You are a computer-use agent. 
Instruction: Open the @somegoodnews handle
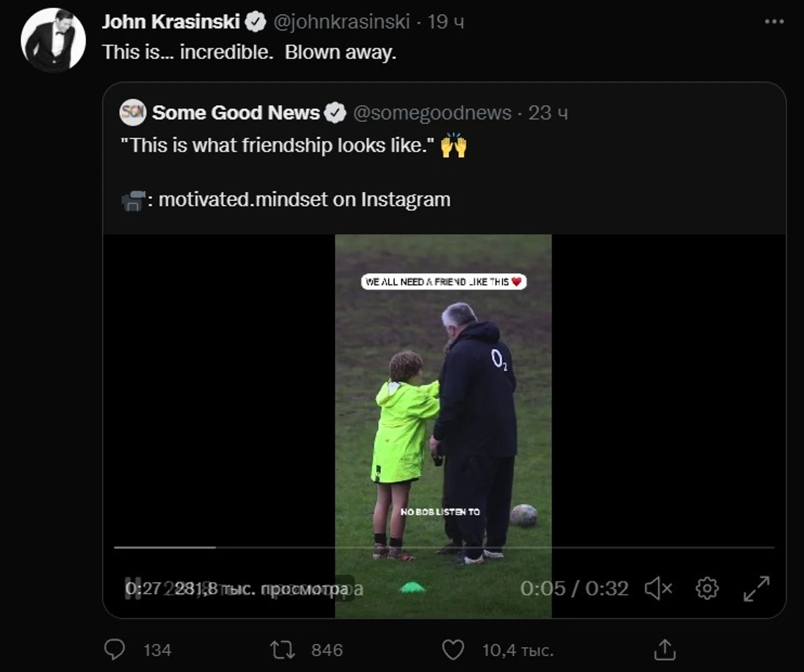point(432,112)
